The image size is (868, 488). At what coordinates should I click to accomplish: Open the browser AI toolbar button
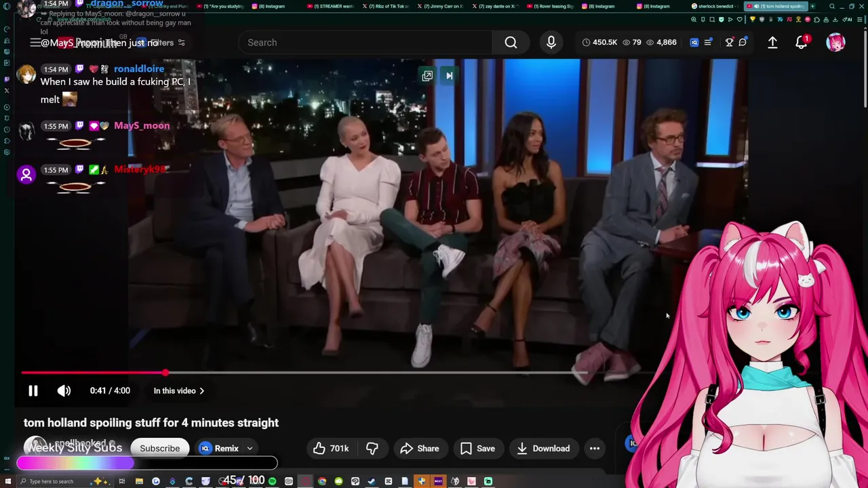847,20
